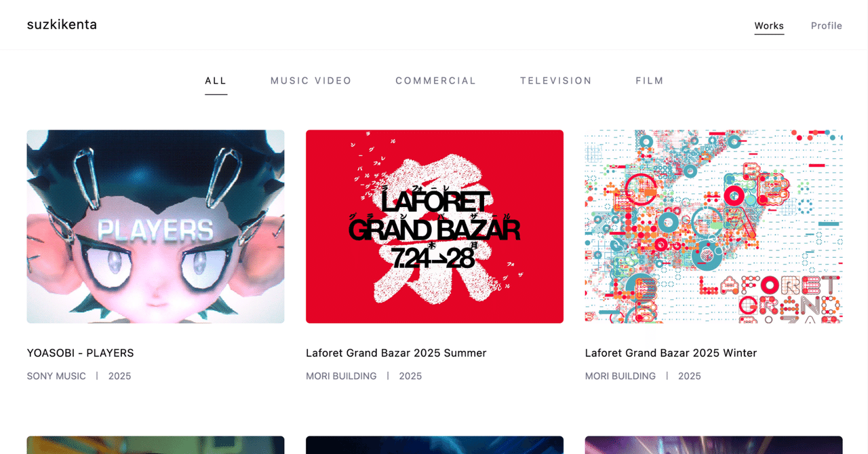Click the suzkikenta site logo

(62, 24)
